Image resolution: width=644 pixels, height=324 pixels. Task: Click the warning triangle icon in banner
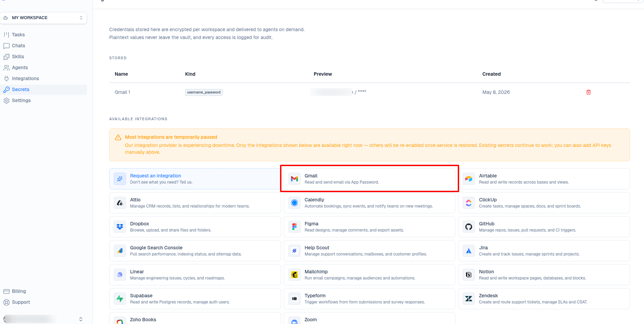118,137
